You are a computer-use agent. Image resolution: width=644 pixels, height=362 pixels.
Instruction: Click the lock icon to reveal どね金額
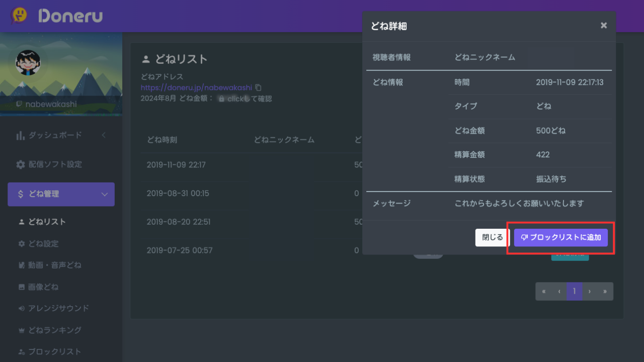click(x=221, y=99)
